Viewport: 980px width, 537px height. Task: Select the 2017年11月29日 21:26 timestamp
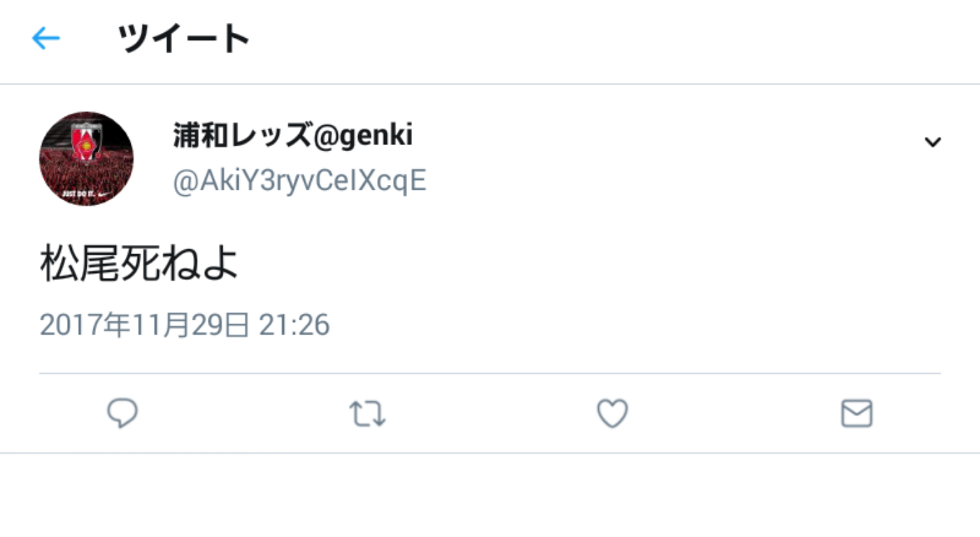click(x=185, y=325)
